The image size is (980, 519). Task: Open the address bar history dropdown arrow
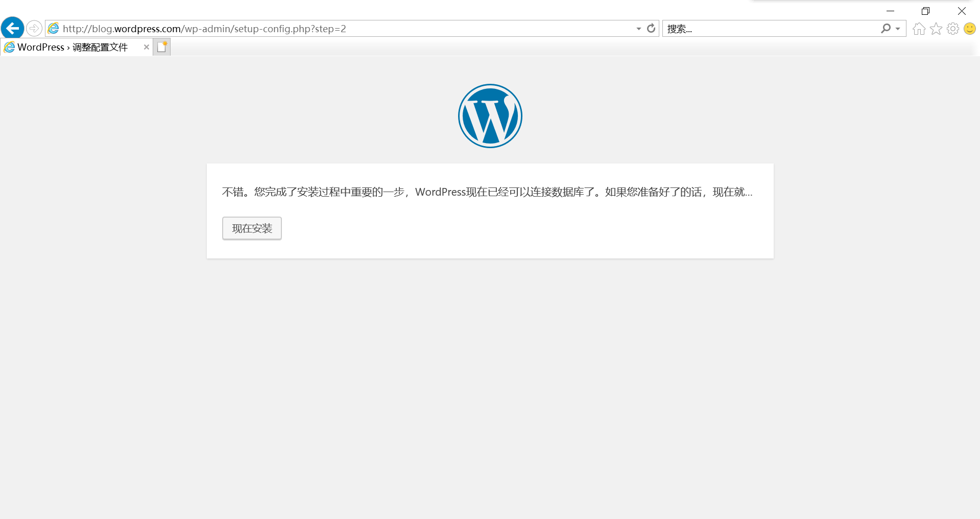(x=638, y=29)
